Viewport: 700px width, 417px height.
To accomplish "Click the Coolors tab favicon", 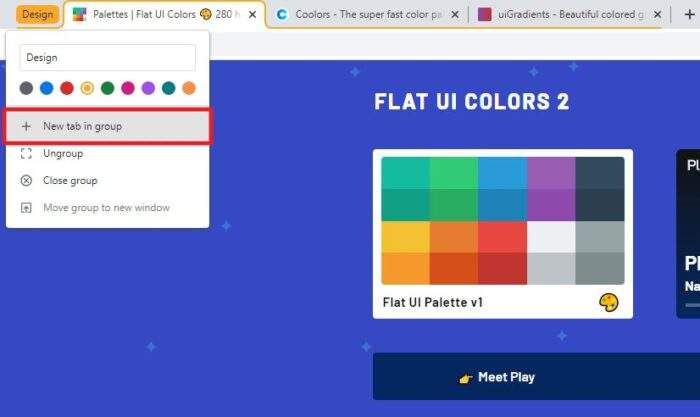I will (282, 15).
